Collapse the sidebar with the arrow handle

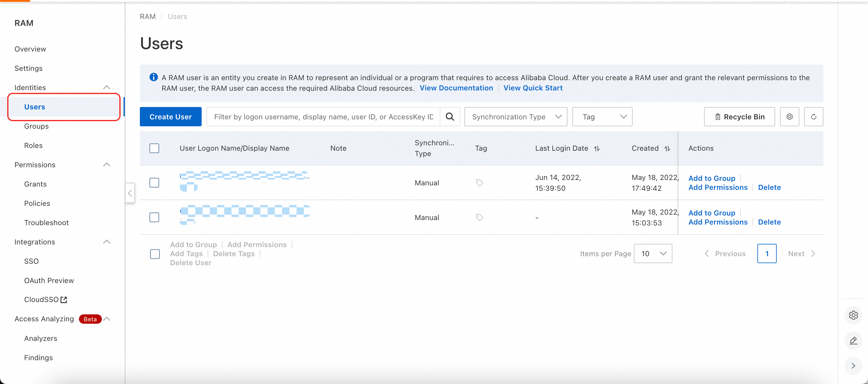click(x=130, y=193)
